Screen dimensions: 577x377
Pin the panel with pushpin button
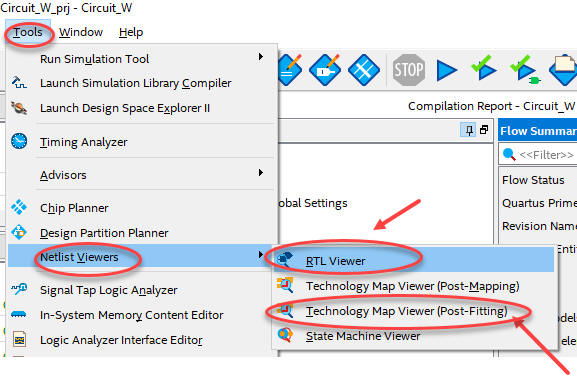(x=469, y=130)
